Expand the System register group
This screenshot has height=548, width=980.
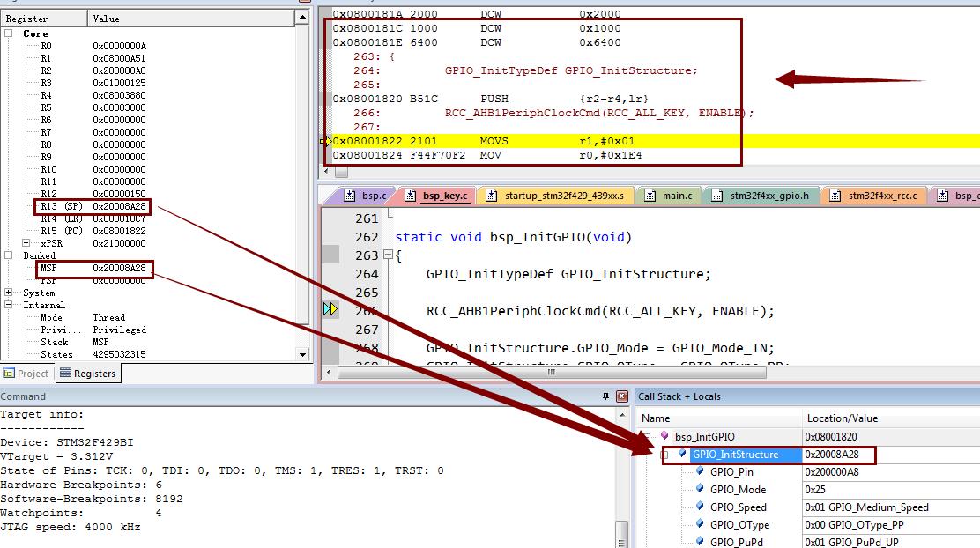click(x=10, y=293)
